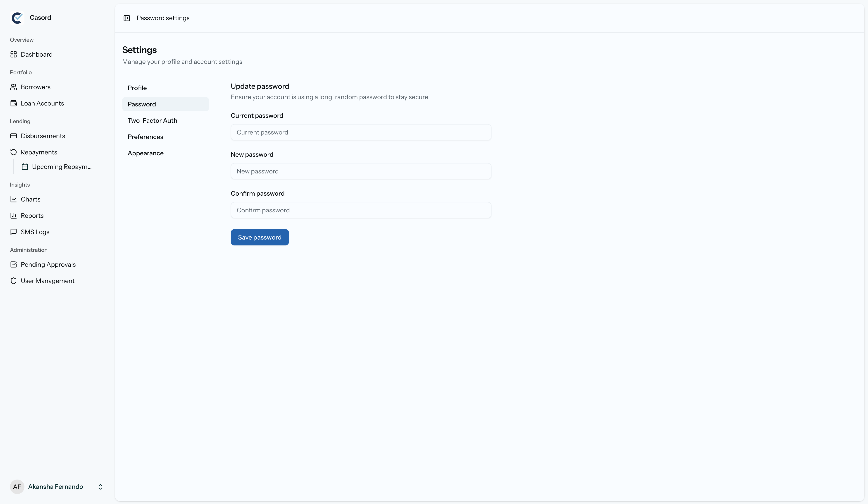Select the Borrowers icon in sidebar
Image resolution: width=868 pixels, height=504 pixels.
pos(14,87)
